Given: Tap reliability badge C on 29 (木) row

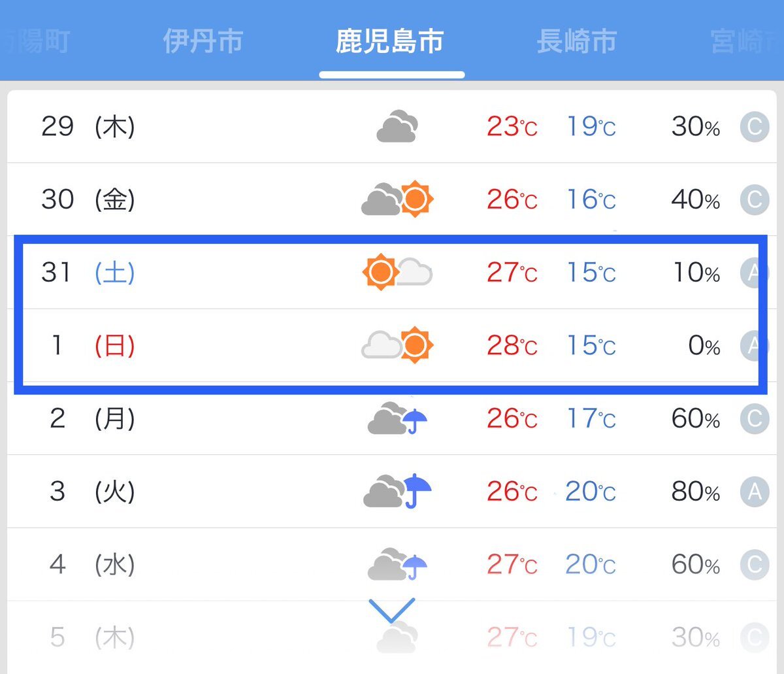Looking at the screenshot, I should pyautogui.click(x=755, y=126).
